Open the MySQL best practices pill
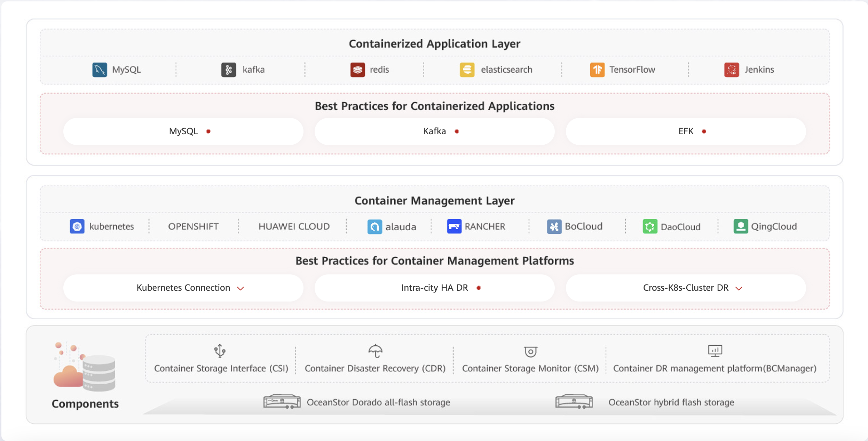This screenshot has height=441, width=868. coord(183,131)
